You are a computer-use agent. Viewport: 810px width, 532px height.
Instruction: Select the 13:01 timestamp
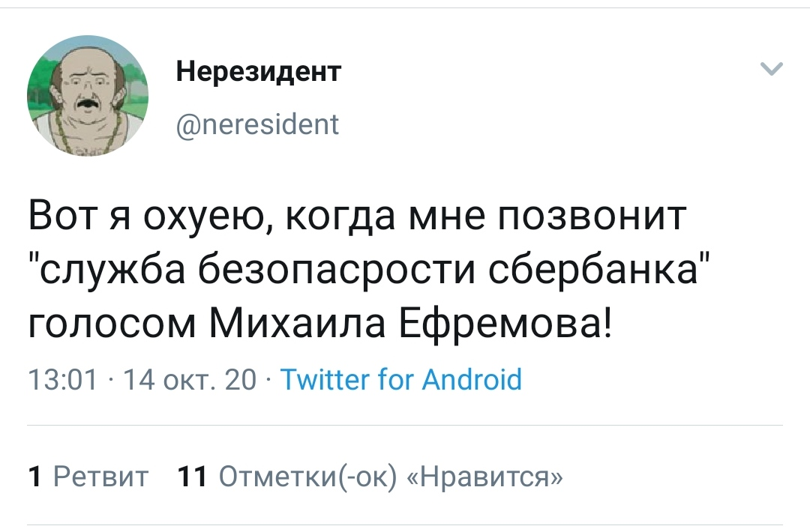(62, 380)
